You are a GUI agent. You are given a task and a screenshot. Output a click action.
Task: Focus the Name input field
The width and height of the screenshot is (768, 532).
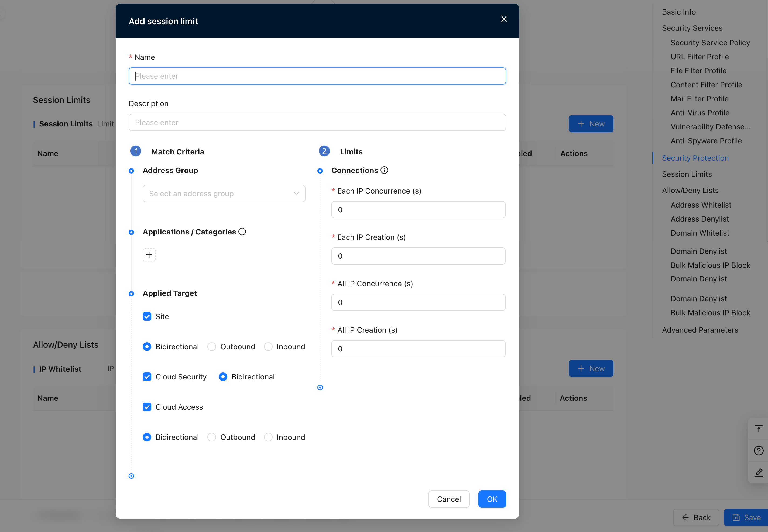coord(317,76)
